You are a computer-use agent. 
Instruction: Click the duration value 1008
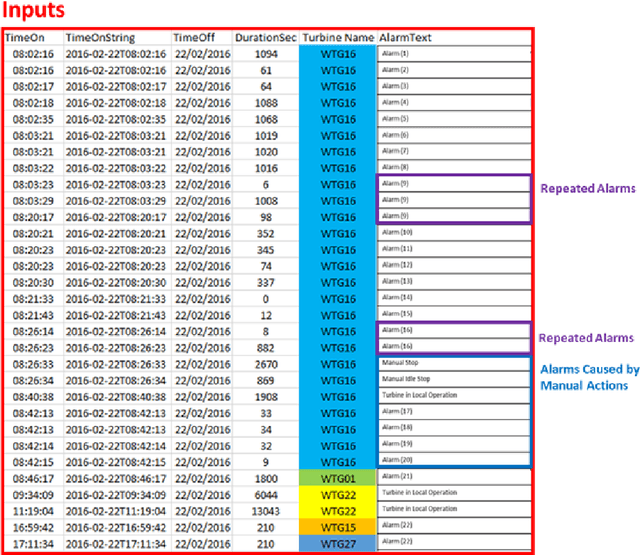coord(266,201)
